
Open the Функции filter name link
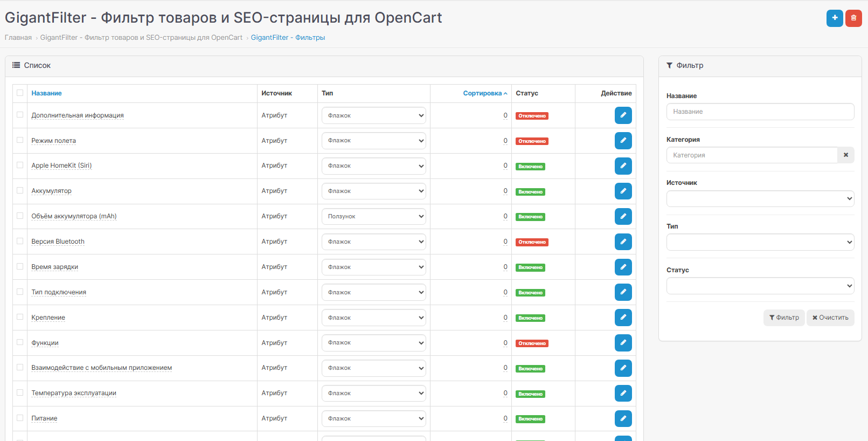point(45,343)
